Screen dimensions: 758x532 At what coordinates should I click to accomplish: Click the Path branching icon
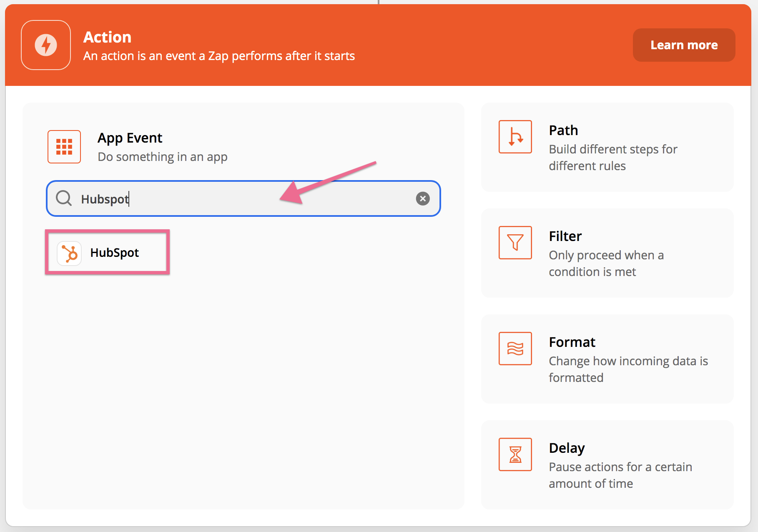515,137
